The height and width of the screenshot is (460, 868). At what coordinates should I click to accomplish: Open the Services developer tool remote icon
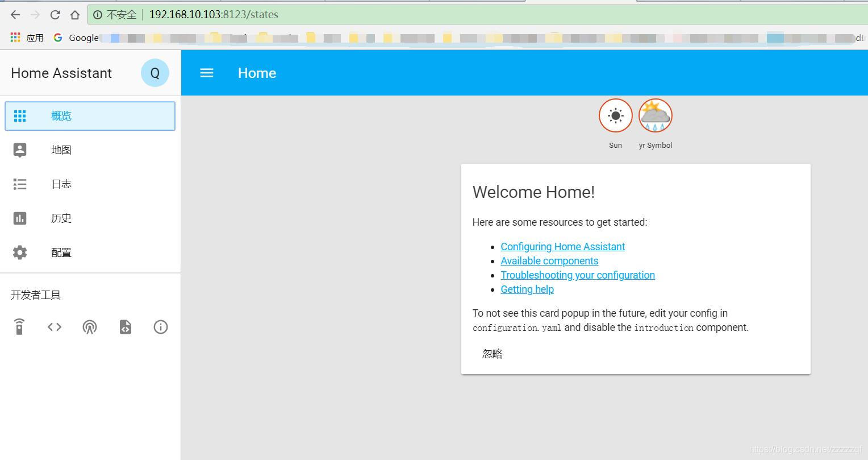click(19, 327)
